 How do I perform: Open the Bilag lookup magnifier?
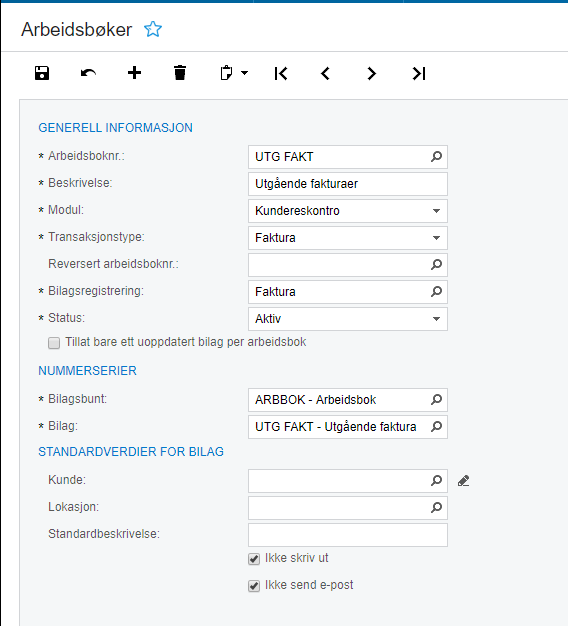437,427
